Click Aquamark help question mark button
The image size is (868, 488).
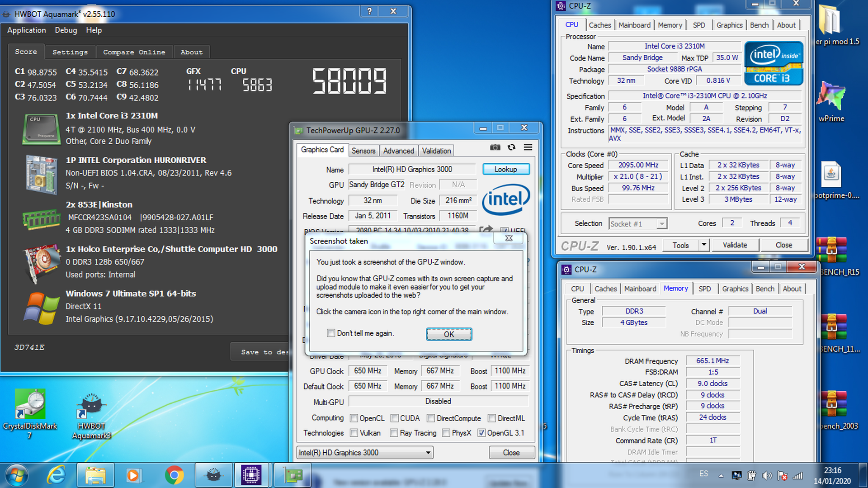[369, 11]
